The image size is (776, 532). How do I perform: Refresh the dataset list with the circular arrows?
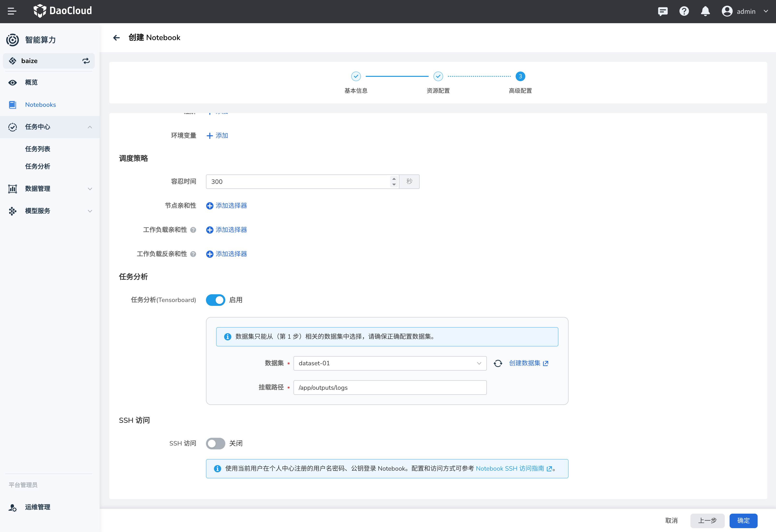coord(498,363)
